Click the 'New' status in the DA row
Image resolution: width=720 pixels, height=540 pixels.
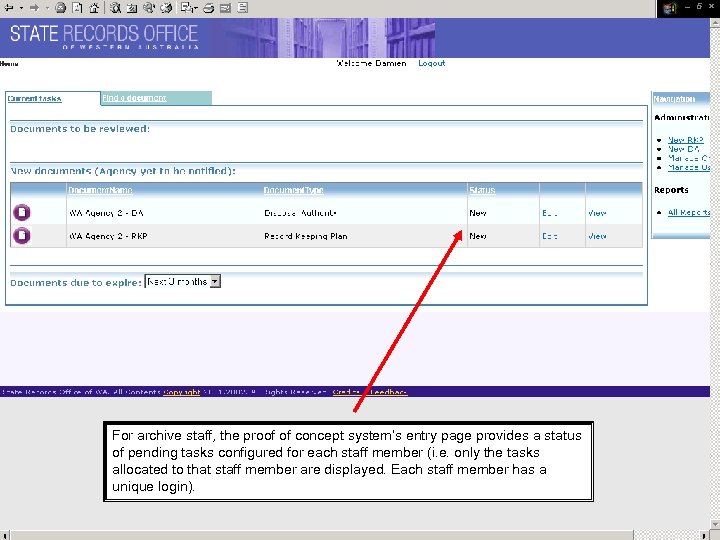478,213
